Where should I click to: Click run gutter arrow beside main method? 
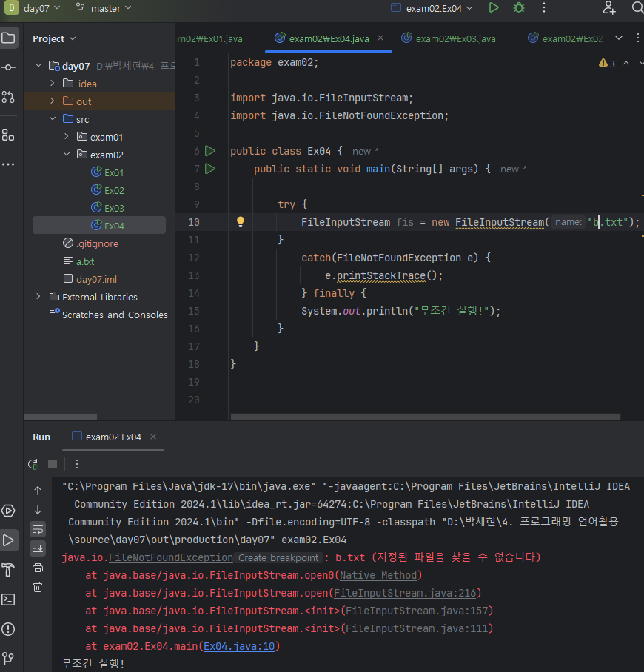pos(210,169)
